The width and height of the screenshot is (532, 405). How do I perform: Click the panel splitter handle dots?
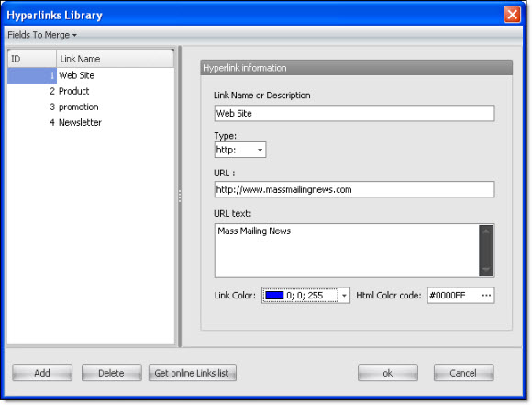click(x=180, y=196)
